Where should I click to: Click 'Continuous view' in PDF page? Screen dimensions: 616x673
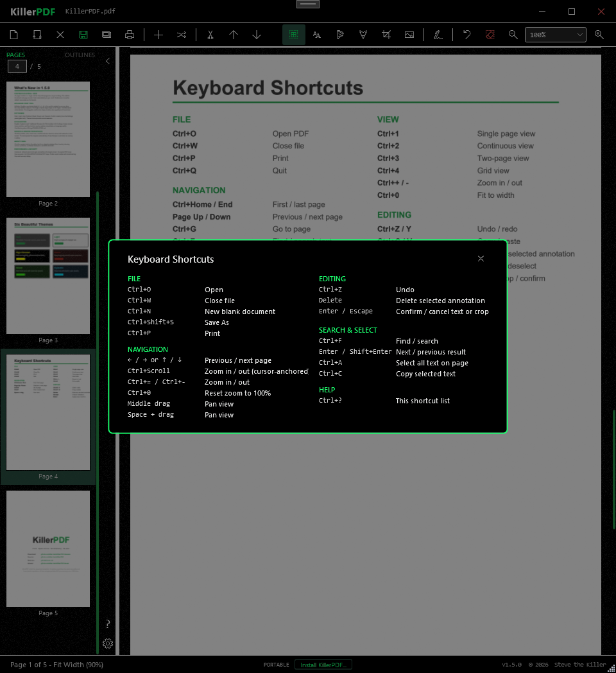(506, 146)
